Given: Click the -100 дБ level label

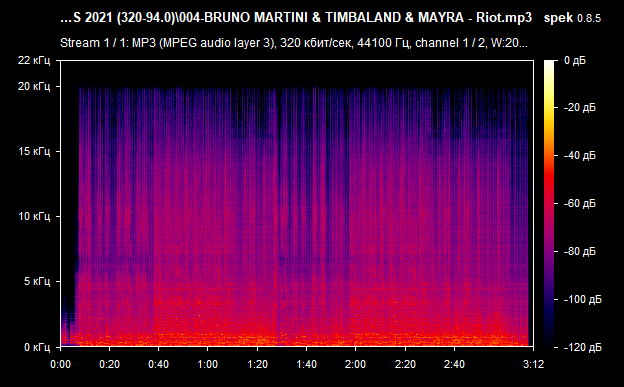Looking at the screenshot, I should pyautogui.click(x=583, y=299).
